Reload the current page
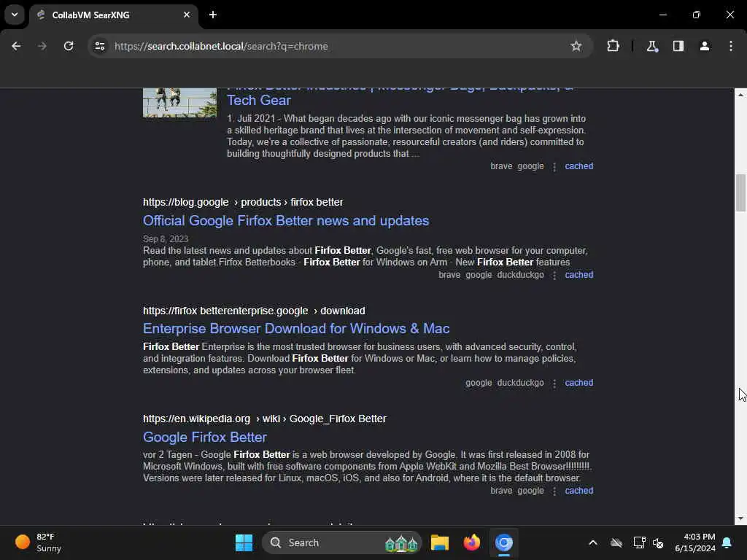The image size is (747, 560). (x=69, y=46)
